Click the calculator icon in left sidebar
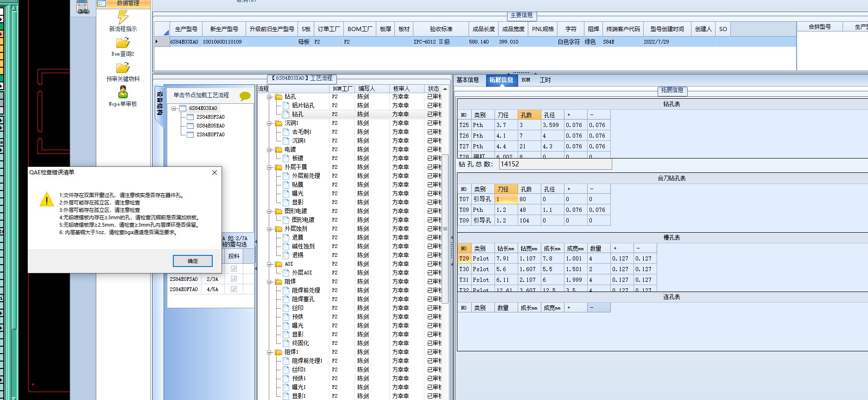The height and width of the screenshot is (400, 868). coord(83,7)
